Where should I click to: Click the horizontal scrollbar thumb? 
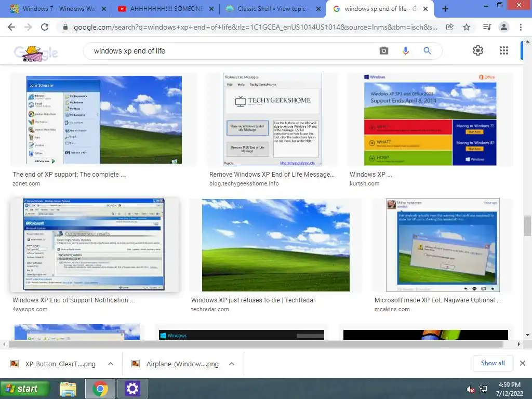pos(256,344)
